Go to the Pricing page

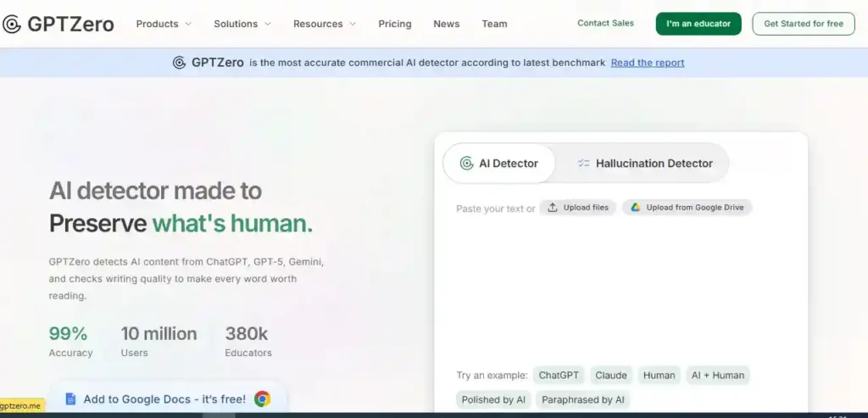tap(395, 24)
